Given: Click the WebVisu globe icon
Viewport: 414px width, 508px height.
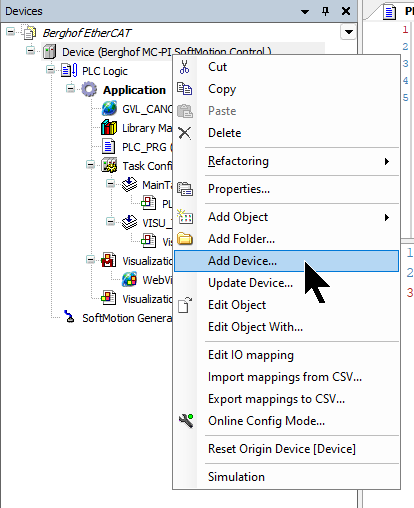Looking at the screenshot, I should click(x=129, y=279).
